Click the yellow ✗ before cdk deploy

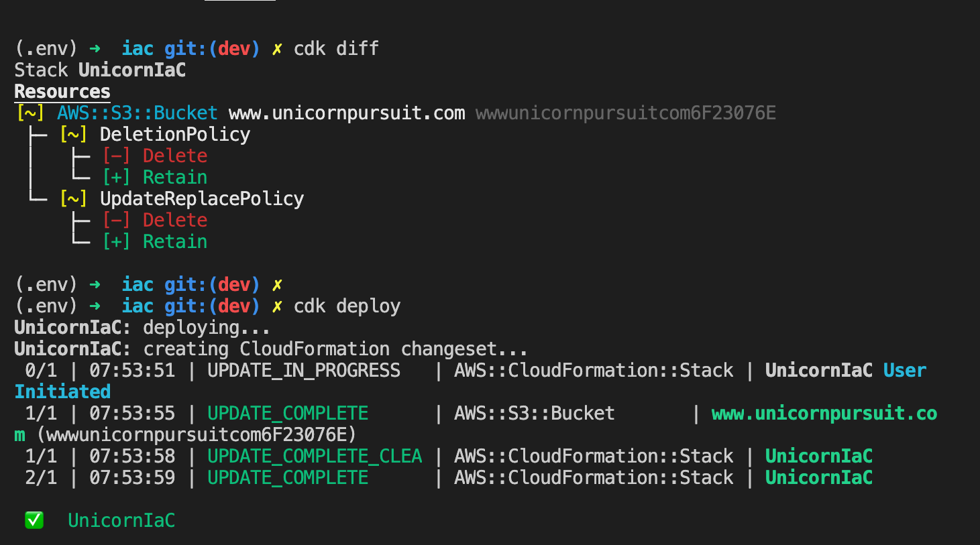coord(277,306)
